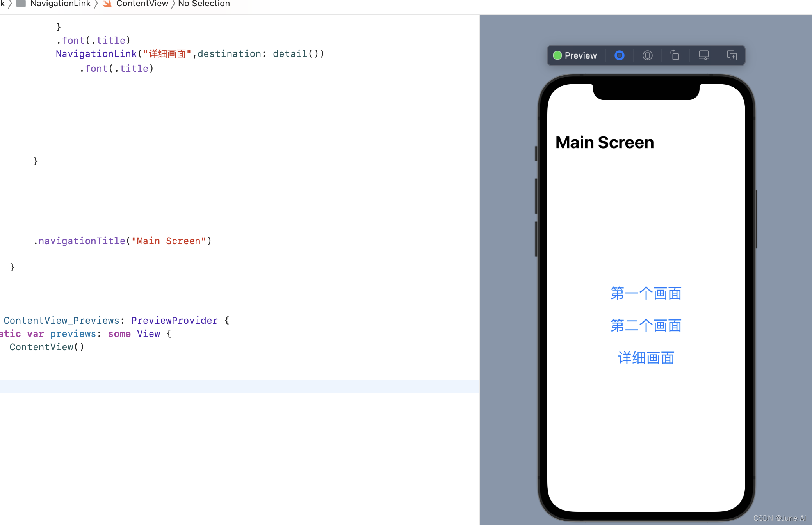
Task: Click the inspect preview icon in the Preview toolbar
Action: [x=647, y=55]
